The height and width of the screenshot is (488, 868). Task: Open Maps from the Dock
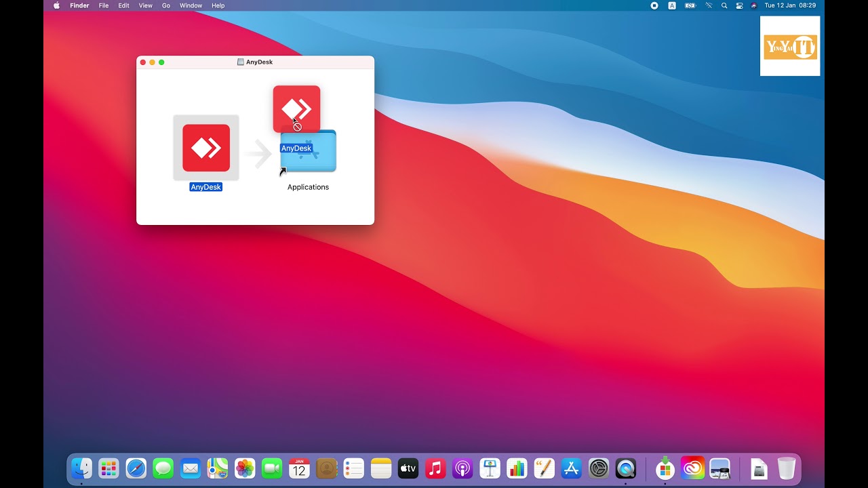coord(218,468)
